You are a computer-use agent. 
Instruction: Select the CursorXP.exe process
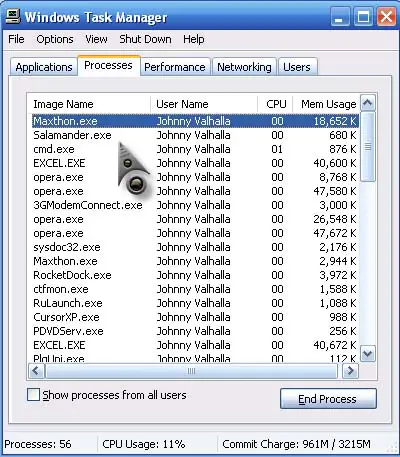pyautogui.click(x=195, y=317)
